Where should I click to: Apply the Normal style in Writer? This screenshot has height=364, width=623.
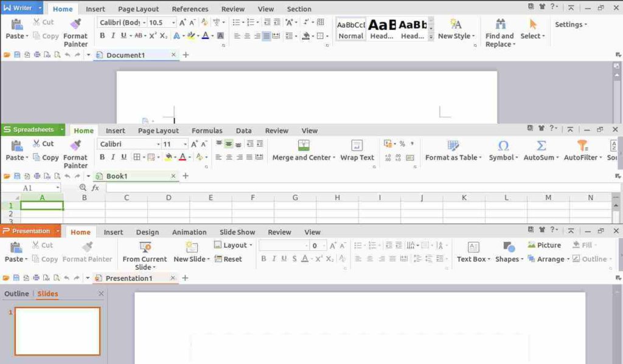tap(351, 29)
